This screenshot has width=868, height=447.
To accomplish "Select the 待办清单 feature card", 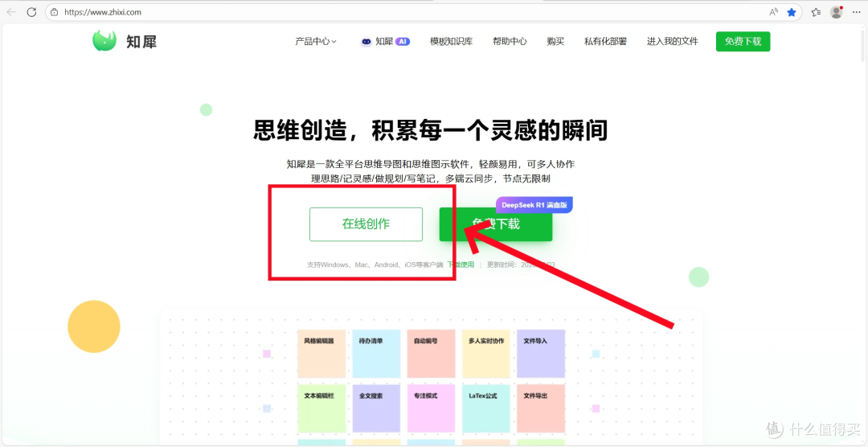I will pyautogui.click(x=376, y=354).
